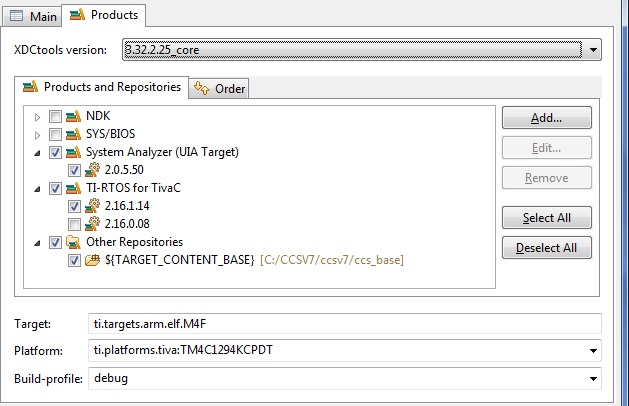Image resolution: width=629 pixels, height=406 pixels.
Task: Open the Build-profile dropdown arrow
Action: [x=593, y=379]
